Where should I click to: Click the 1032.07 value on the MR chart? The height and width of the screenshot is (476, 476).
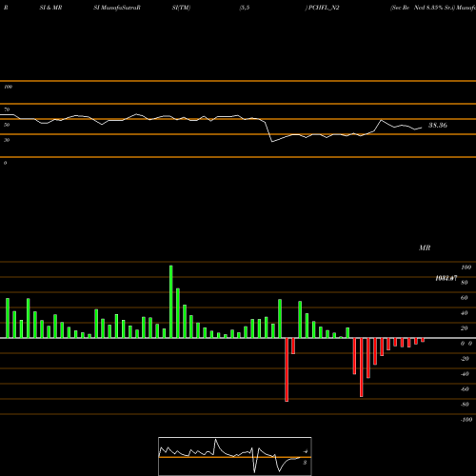446,278
